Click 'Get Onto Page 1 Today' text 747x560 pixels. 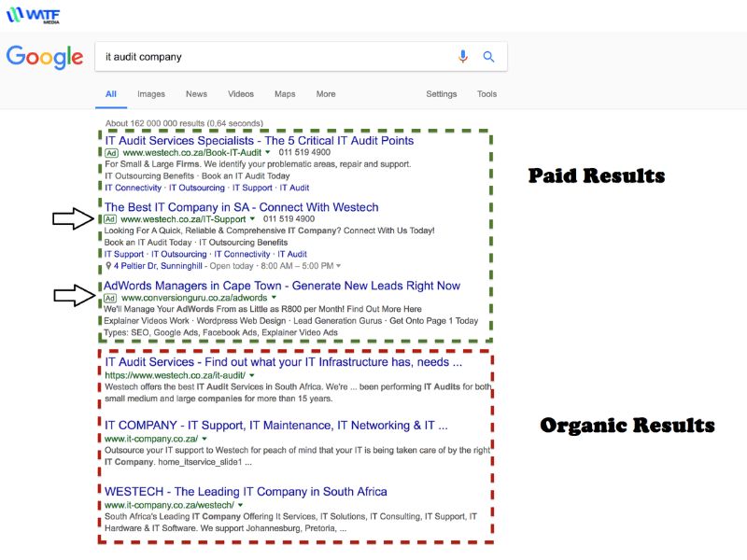[x=434, y=321]
